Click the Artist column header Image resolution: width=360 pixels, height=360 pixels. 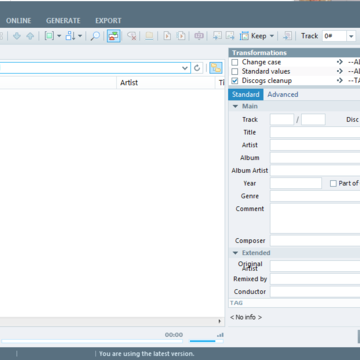[166, 83]
